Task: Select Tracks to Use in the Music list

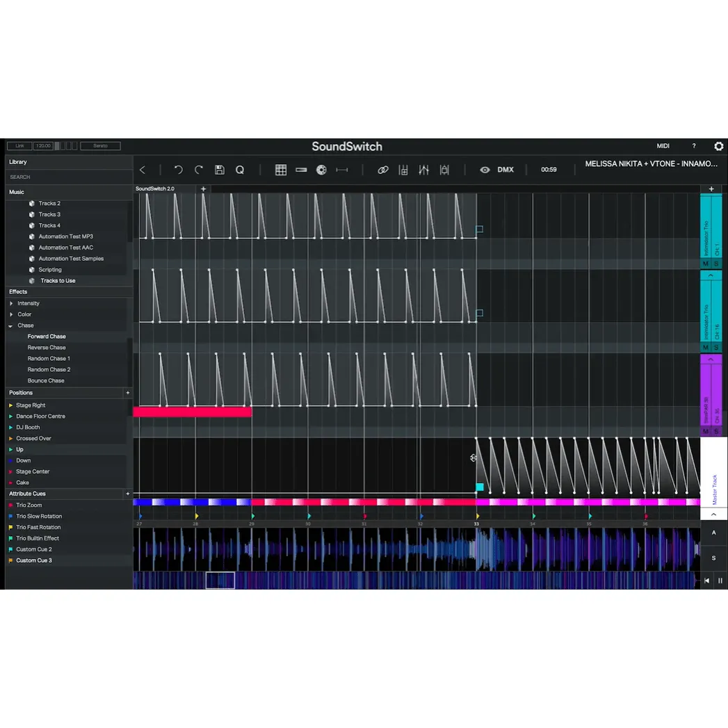Action: point(58,281)
